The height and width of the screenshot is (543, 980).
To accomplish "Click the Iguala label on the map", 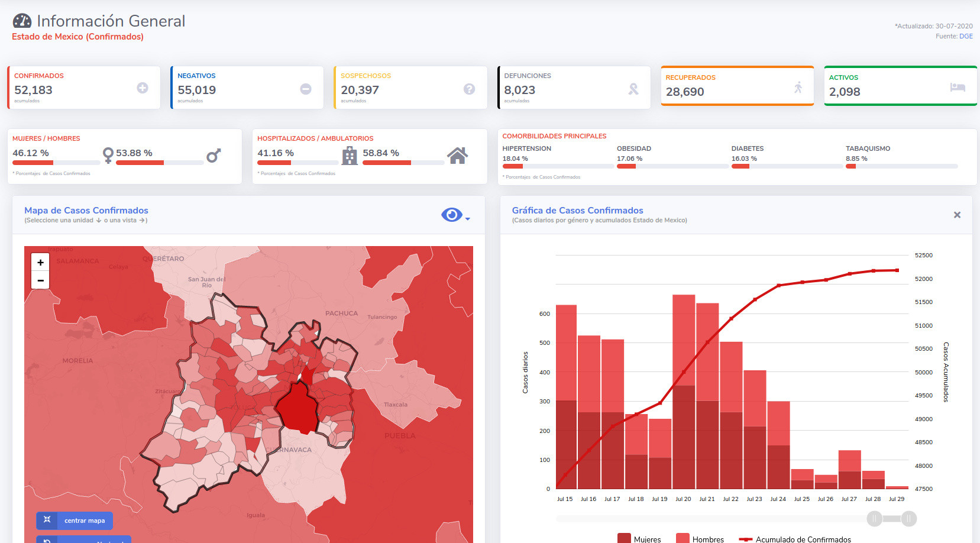I will [x=255, y=515].
